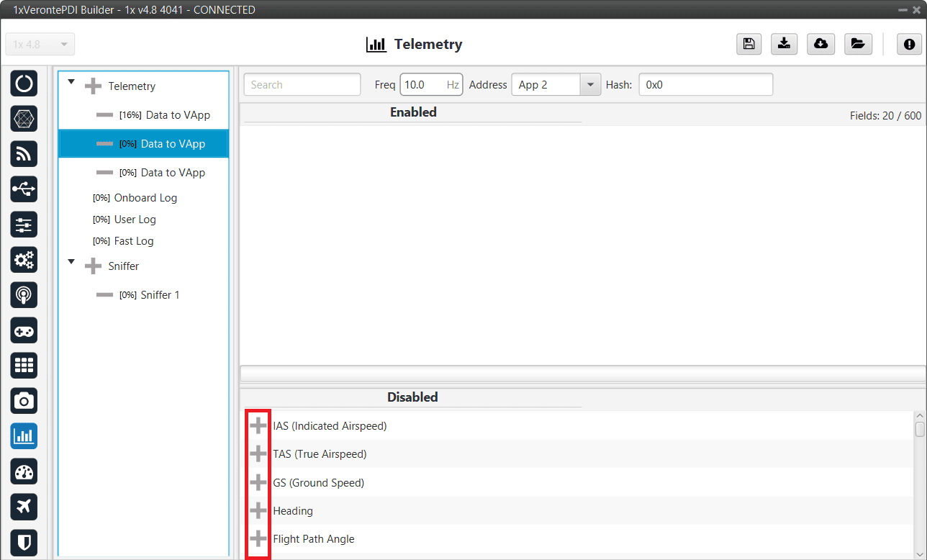This screenshot has height=560, width=927.
Task: Add new Sniffer entry with plus button
Action: pyautogui.click(x=93, y=266)
